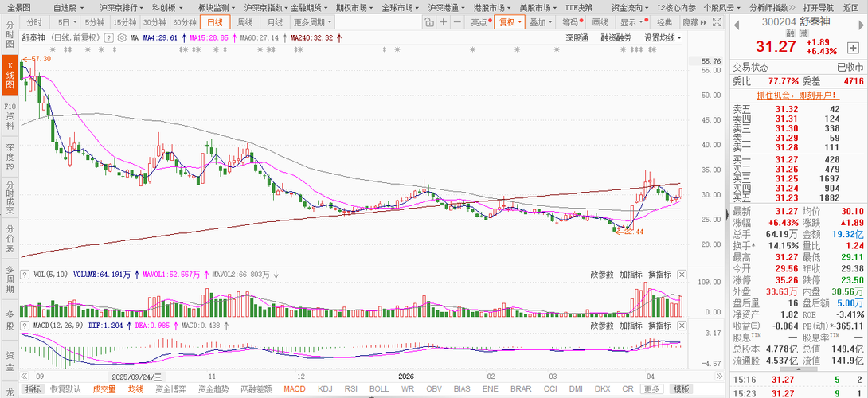Image resolution: width=868 pixels, height=398 pixels.
Task: Click 改参数 in the VOL panel
Action: (x=602, y=275)
